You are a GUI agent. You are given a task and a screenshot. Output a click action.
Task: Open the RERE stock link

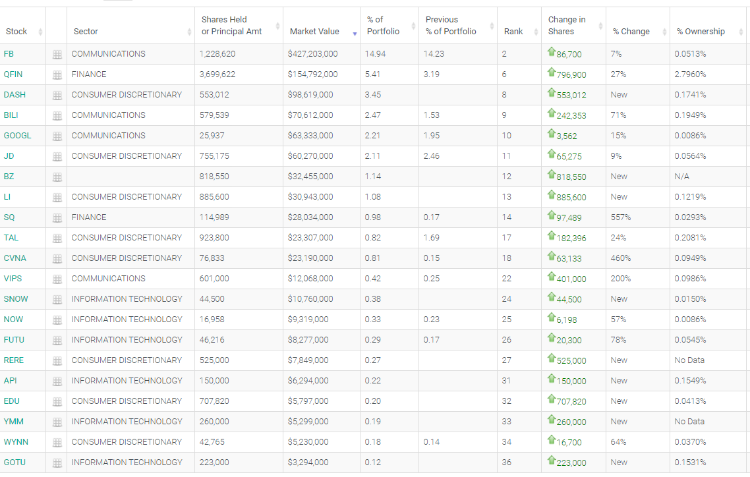13,360
